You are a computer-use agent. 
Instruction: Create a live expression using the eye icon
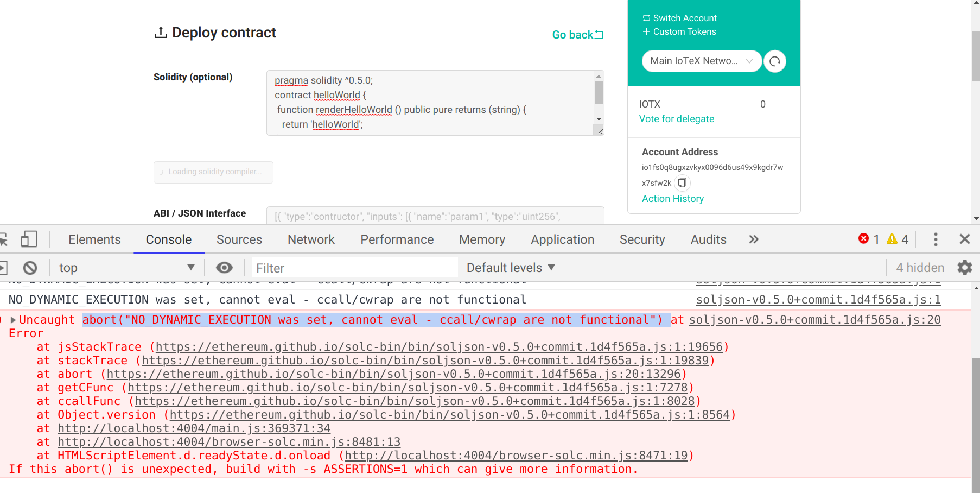pos(225,267)
